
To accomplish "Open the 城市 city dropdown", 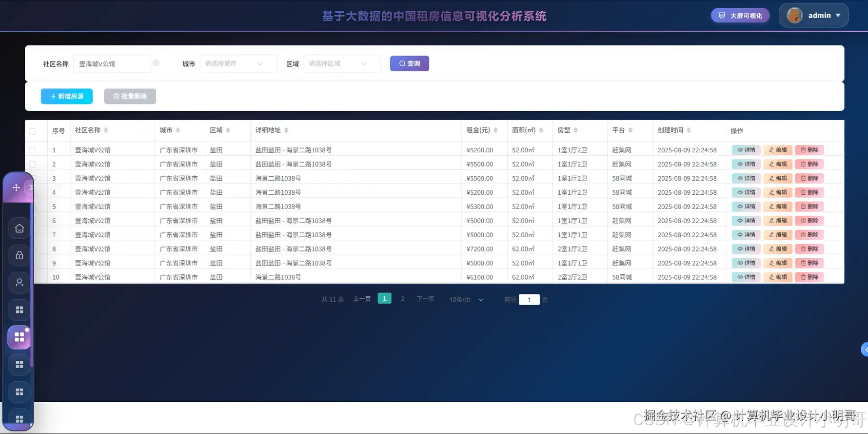I will tap(238, 63).
